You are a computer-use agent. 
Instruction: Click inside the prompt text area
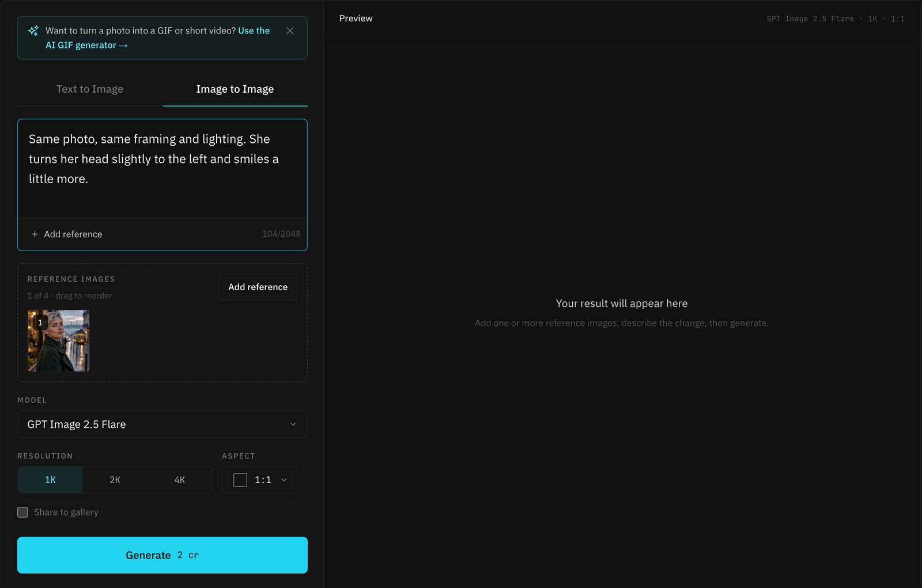click(x=163, y=168)
